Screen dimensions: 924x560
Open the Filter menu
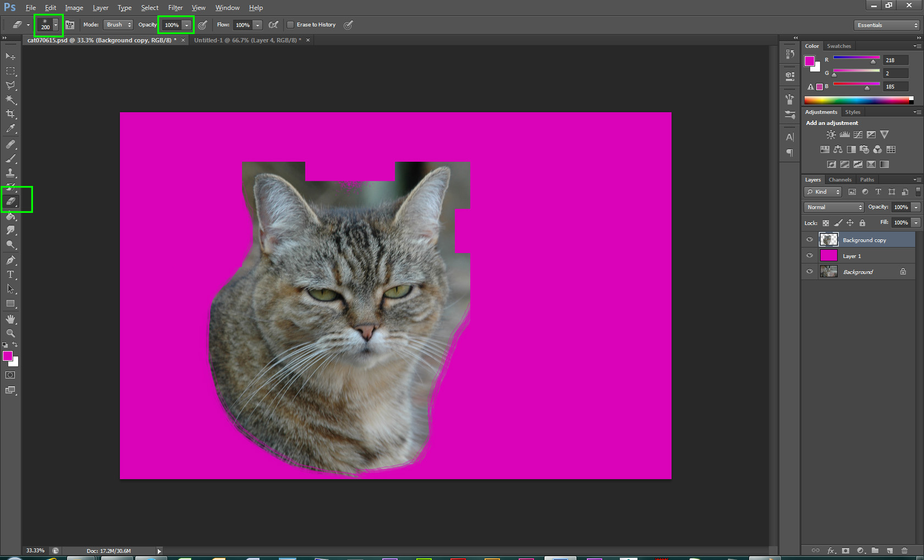175,8
